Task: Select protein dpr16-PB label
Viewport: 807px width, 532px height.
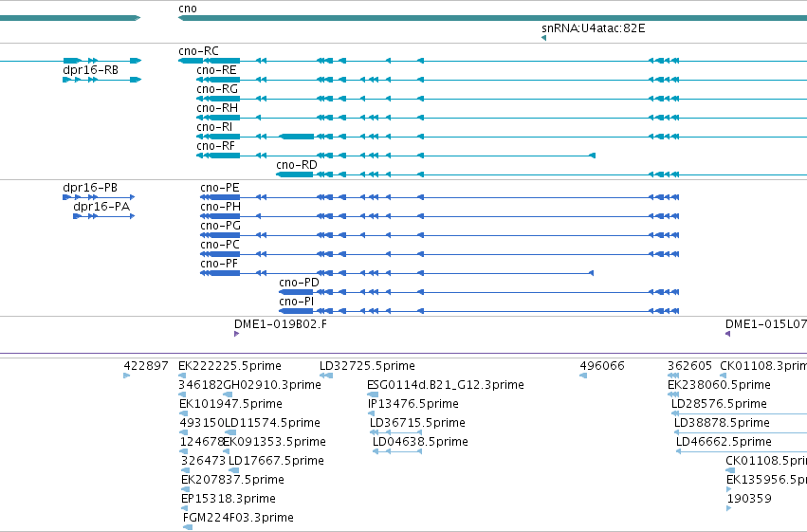Action: coord(89,188)
